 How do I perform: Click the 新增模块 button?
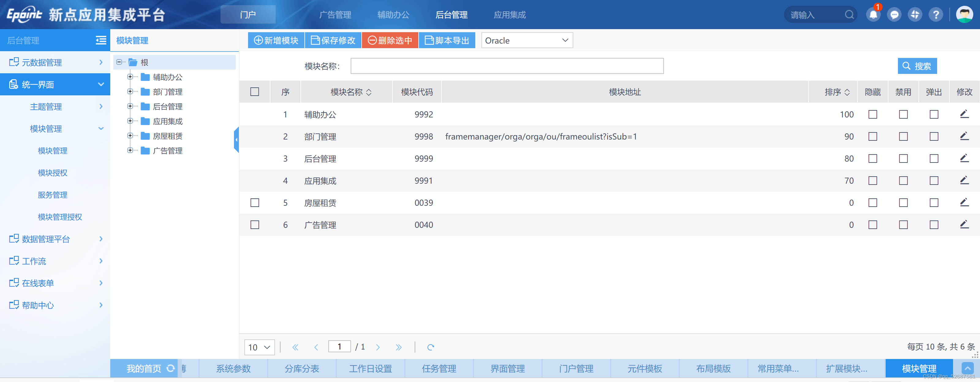(x=276, y=40)
